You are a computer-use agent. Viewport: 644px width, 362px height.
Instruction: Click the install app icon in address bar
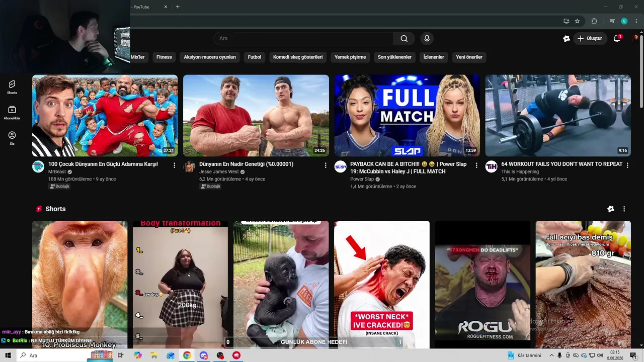(566, 21)
